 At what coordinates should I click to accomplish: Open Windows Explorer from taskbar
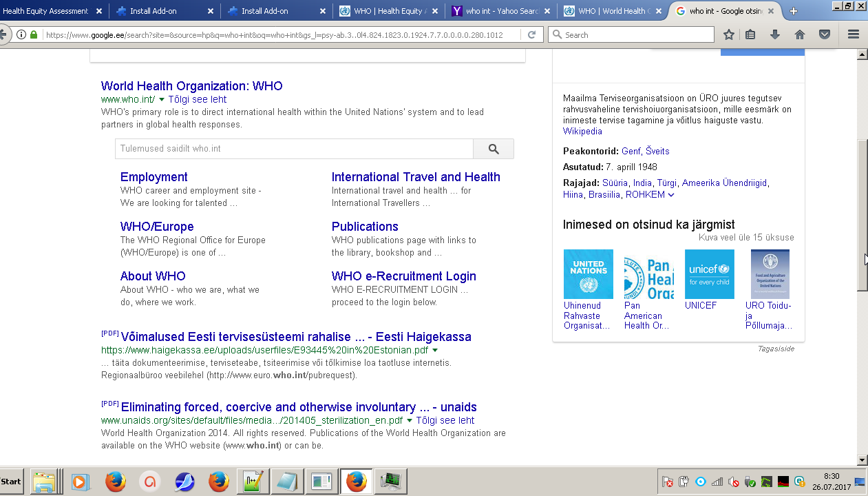click(45, 482)
